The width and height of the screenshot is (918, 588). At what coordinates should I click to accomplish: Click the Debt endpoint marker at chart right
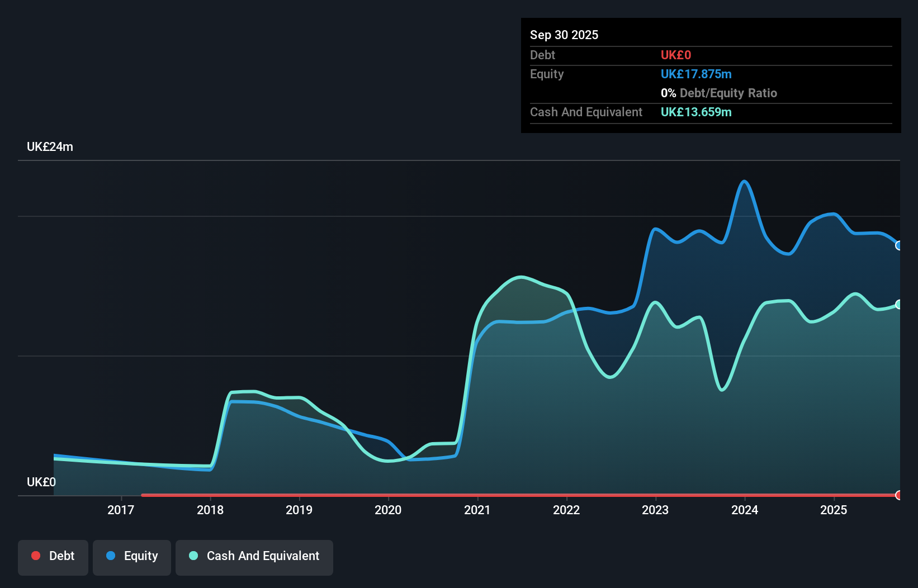899,495
